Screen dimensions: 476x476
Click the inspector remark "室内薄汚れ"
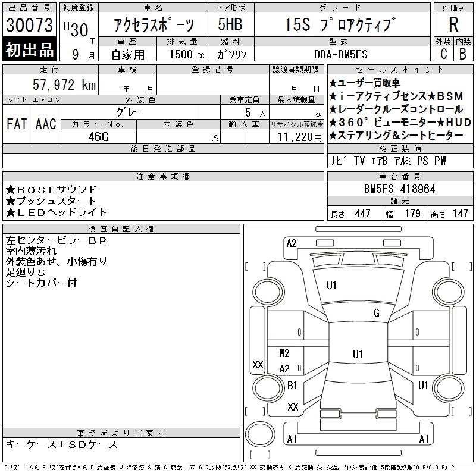(x=31, y=251)
